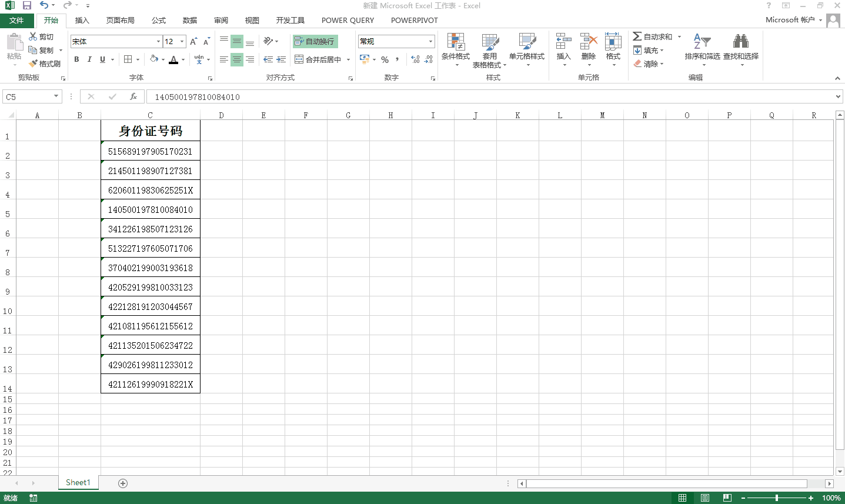Switch to the 公式 ribbon tab
Viewport: 845px width, 504px height.
[159, 20]
